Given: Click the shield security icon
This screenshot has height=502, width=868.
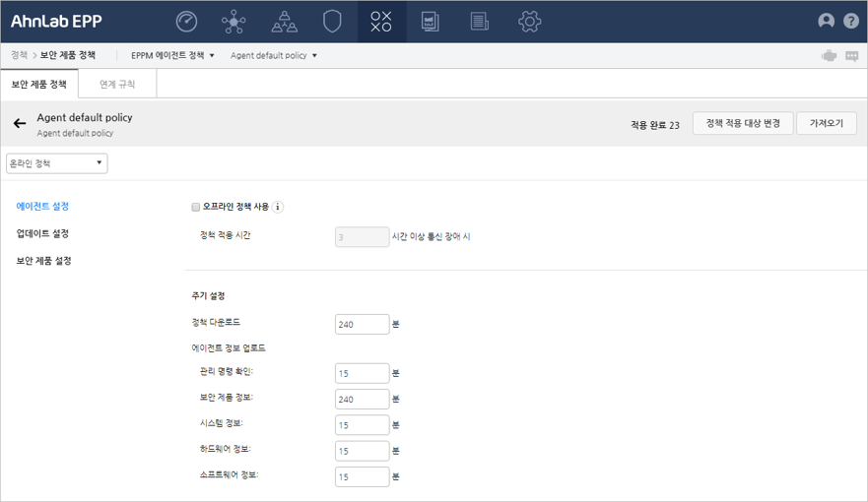Looking at the screenshot, I should coord(332,22).
